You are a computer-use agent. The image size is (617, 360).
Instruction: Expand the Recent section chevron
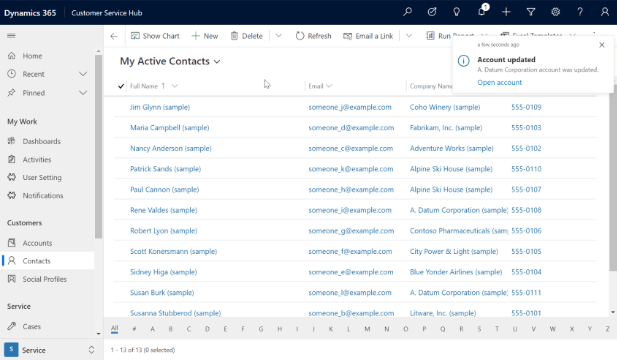click(83, 74)
